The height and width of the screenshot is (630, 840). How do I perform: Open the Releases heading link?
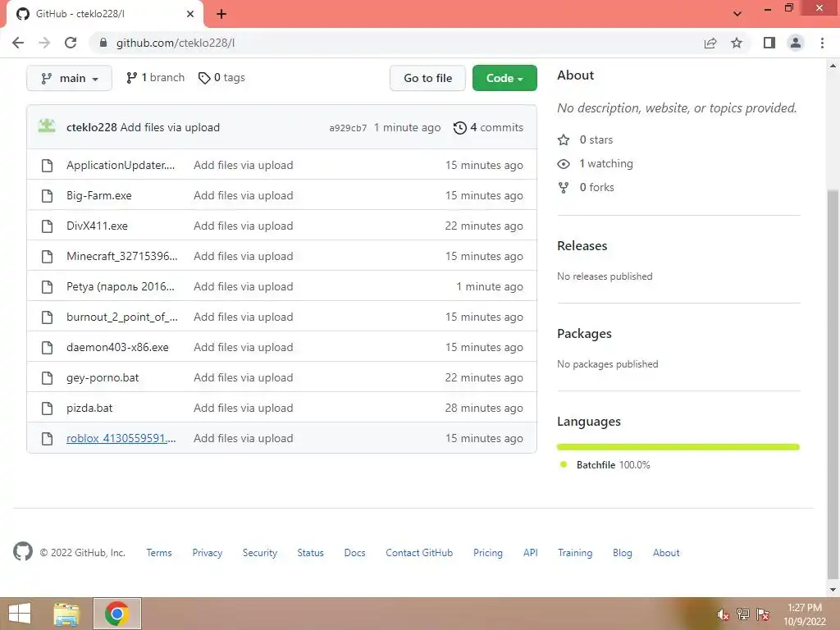point(582,246)
